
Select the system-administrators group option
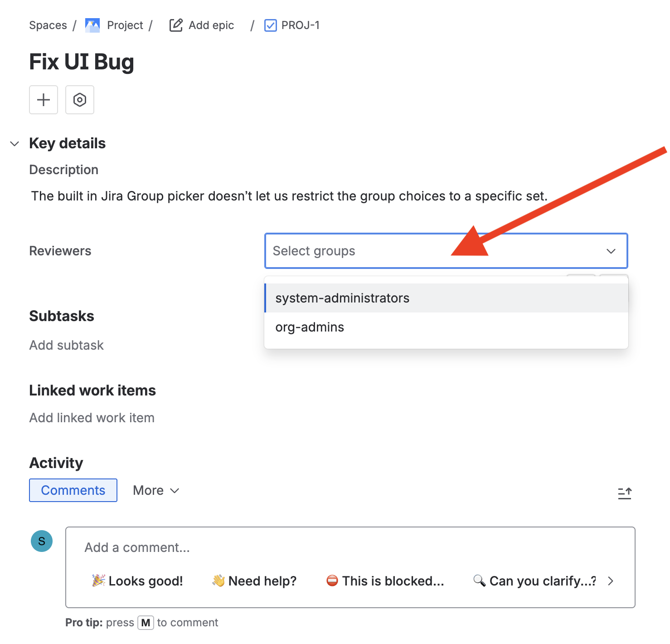click(342, 298)
